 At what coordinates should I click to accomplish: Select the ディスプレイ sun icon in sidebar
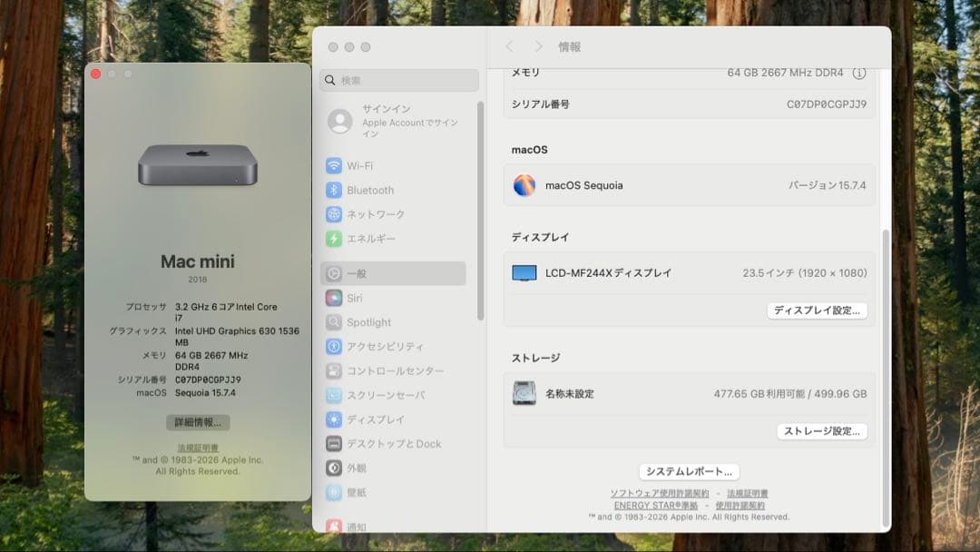click(334, 419)
